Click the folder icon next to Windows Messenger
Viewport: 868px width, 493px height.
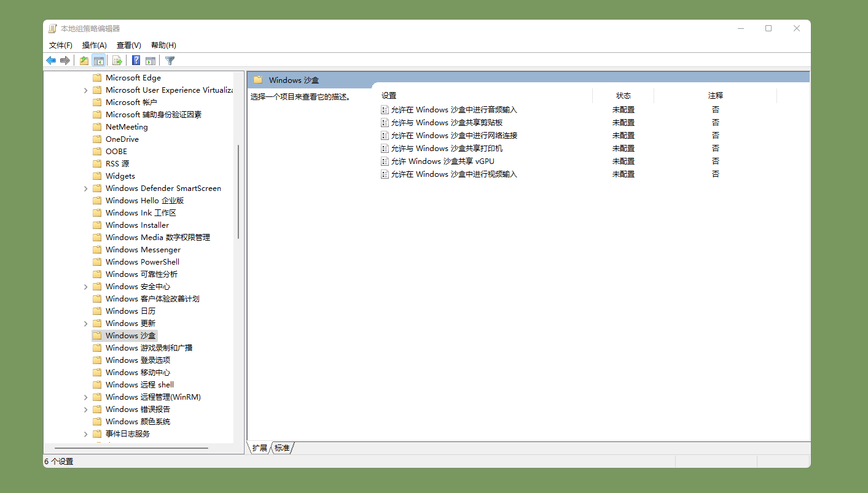pos(97,250)
